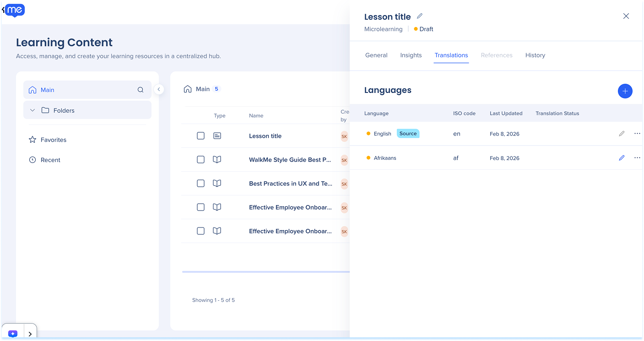
Task: Open more options for Afrikaans row
Action: click(x=637, y=158)
